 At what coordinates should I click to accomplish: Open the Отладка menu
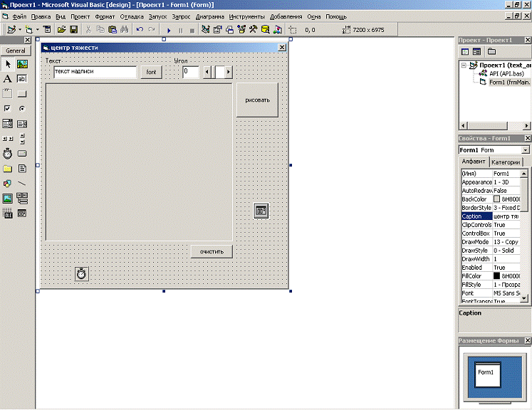click(x=131, y=16)
